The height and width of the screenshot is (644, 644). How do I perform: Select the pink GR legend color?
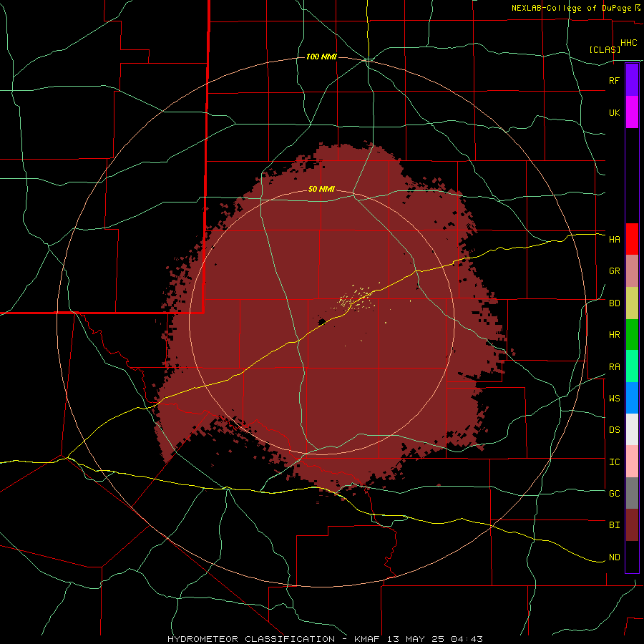click(632, 270)
